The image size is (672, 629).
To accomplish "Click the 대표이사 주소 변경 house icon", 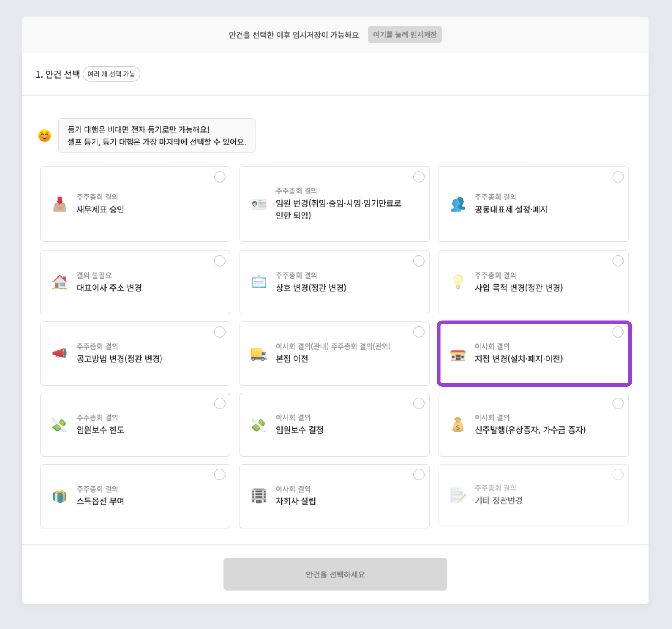I will point(60,282).
